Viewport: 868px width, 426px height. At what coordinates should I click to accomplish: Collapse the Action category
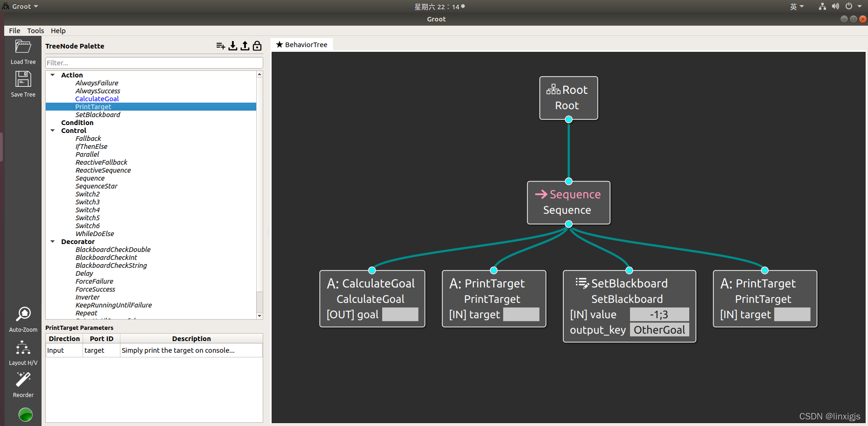coord(52,75)
